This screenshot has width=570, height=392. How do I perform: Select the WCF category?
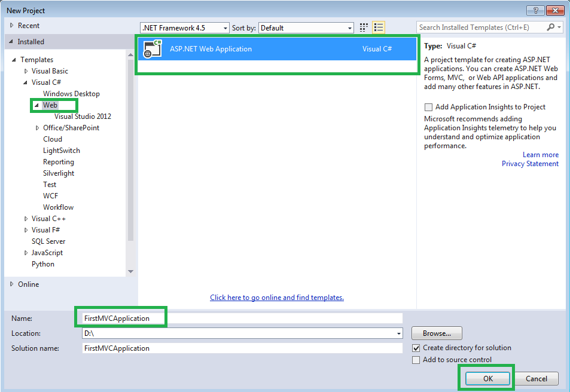click(50, 196)
